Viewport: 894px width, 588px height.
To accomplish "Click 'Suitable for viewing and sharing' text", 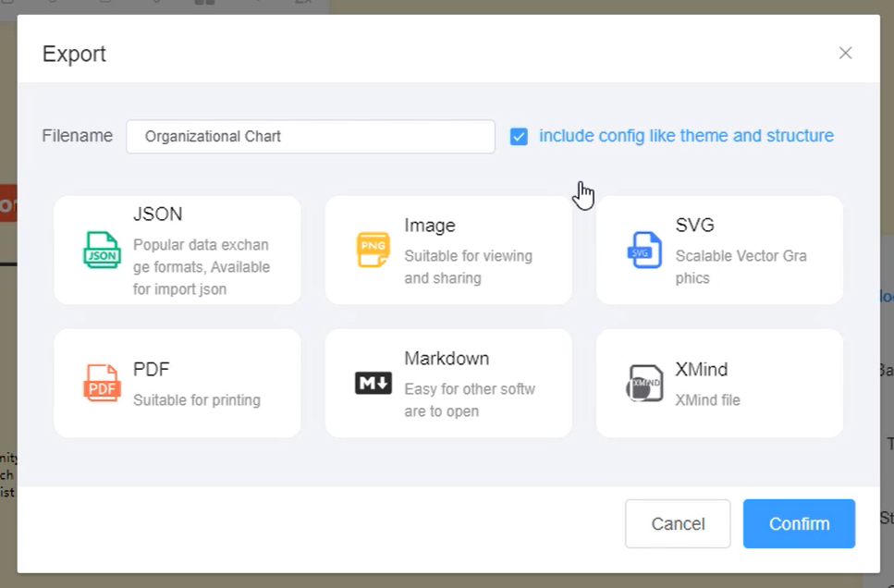I will (468, 267).
